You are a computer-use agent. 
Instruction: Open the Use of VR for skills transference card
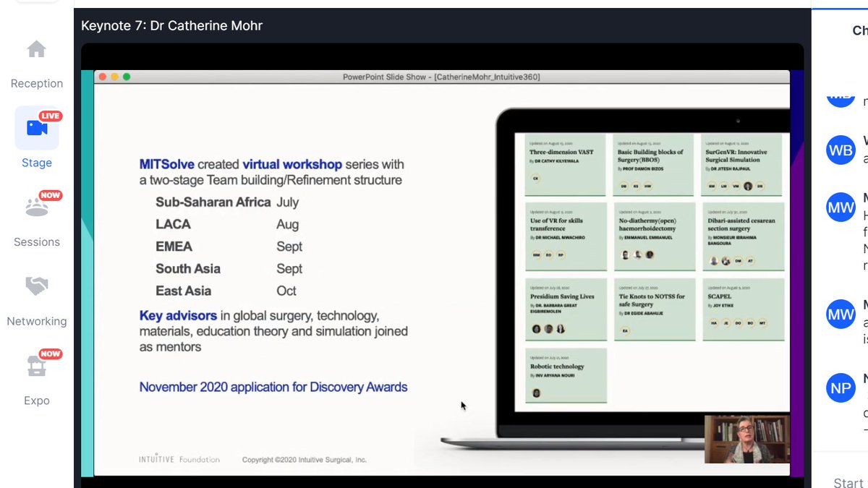tap(566, 236)
